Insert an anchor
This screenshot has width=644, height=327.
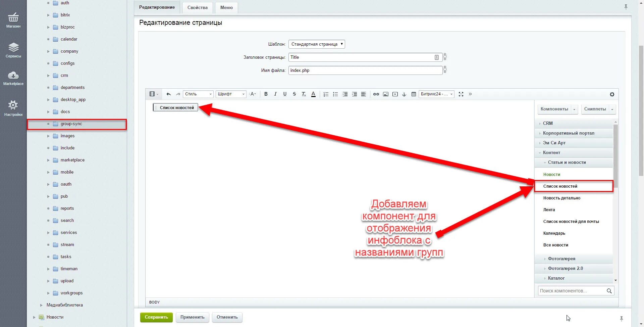point(404,94)
